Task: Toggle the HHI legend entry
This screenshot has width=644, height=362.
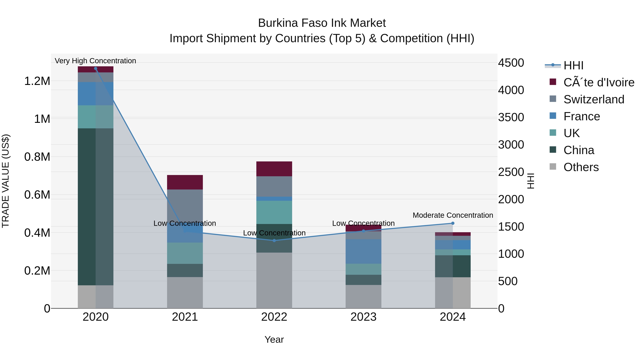Action: click(x=564, y=65)
